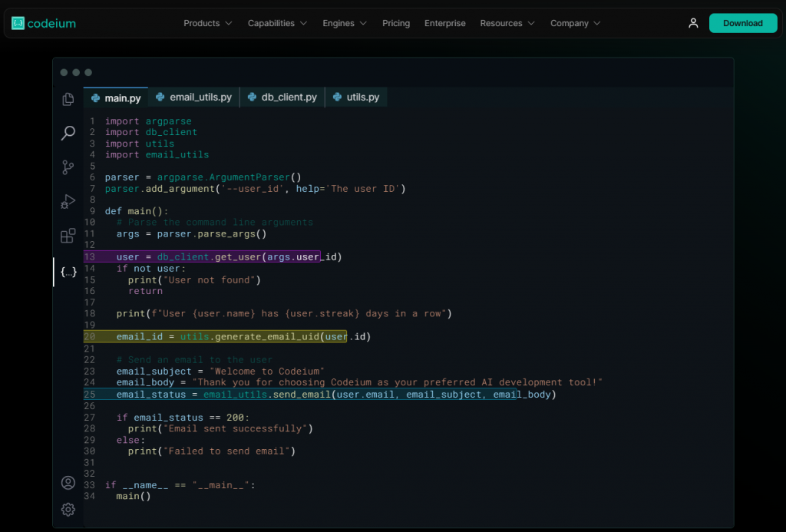Switch to the utils.py tab
This screenshot has width=786, height=532.
[x=356, y=97]
